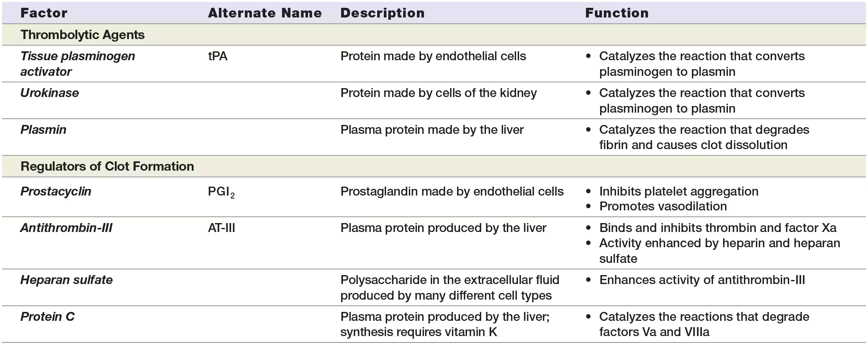
Task: Select the Protein C row label
Action: [x=47, y=317]
